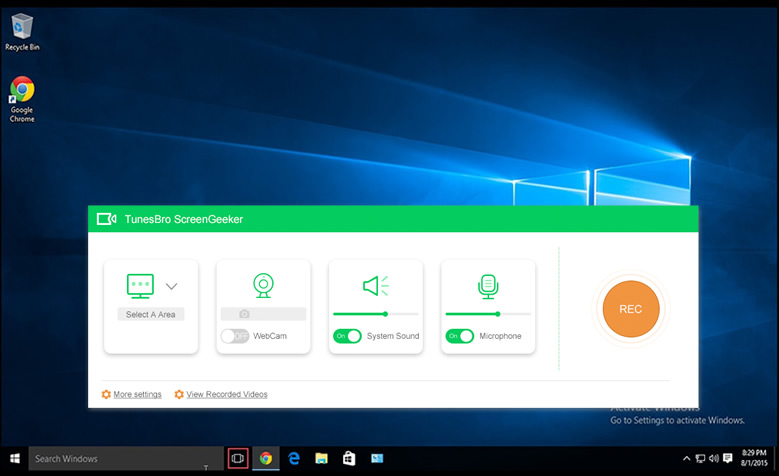Expand the recording area dropdown chevron
Image resolution: width=779 pixels, height=476 pixels.
pos(171,286)
